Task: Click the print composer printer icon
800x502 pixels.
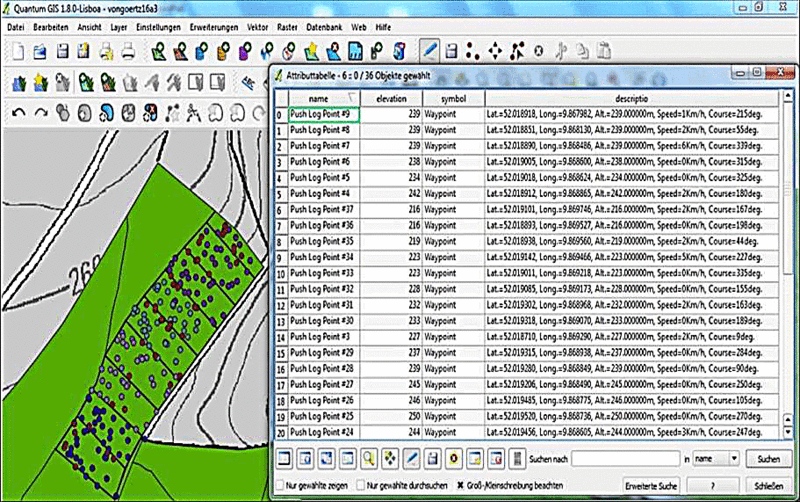Action: pos(128,49)
